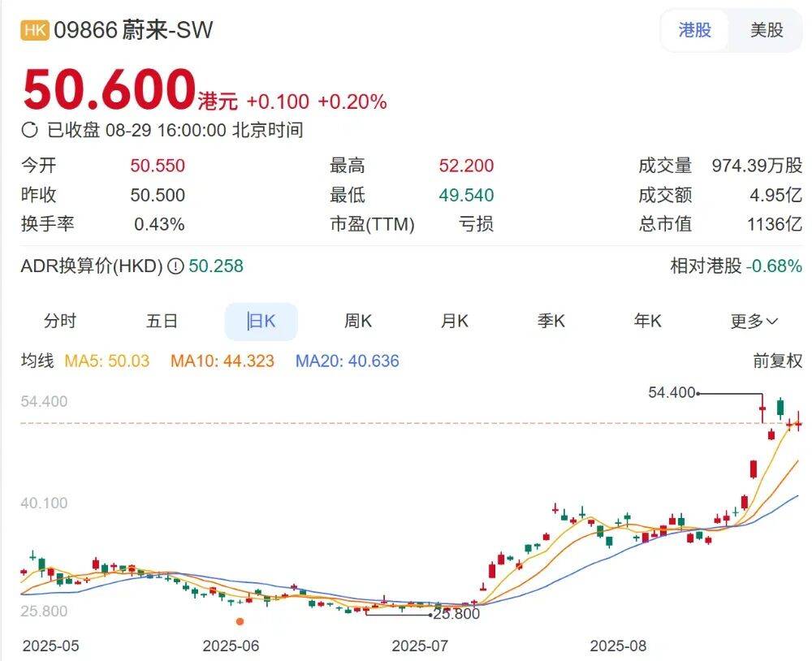Click the 09866 蔚来-SW stock title
Viewport: 812px width, 661px height.
[x=133, y=30]
